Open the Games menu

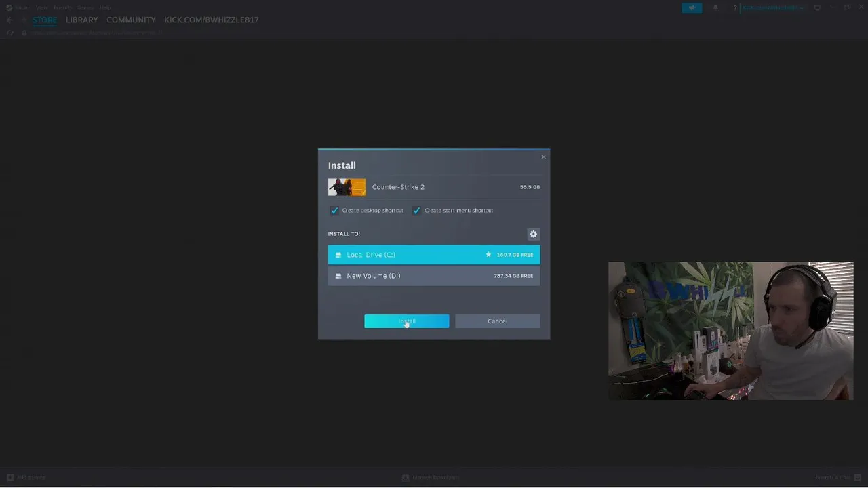click(85, 7)
